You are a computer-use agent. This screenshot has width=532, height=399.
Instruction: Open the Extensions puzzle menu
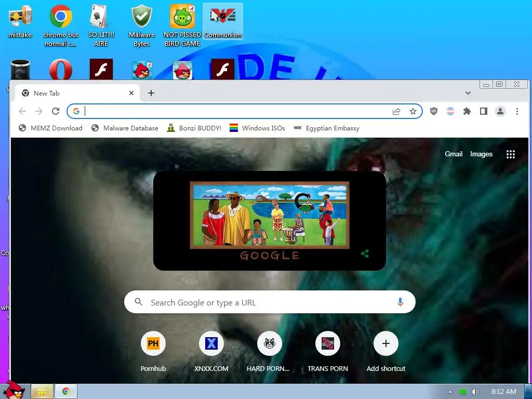coord(467,111)
